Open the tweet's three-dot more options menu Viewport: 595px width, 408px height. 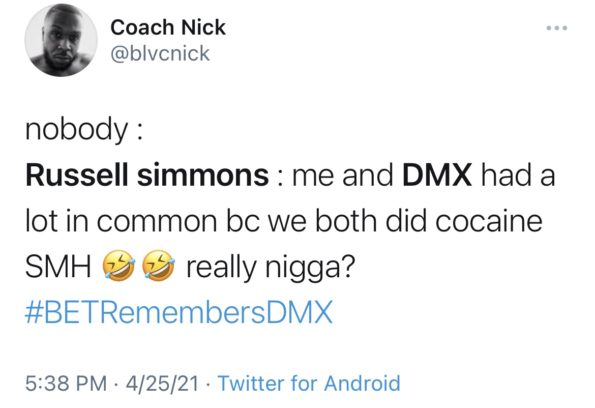557,28
